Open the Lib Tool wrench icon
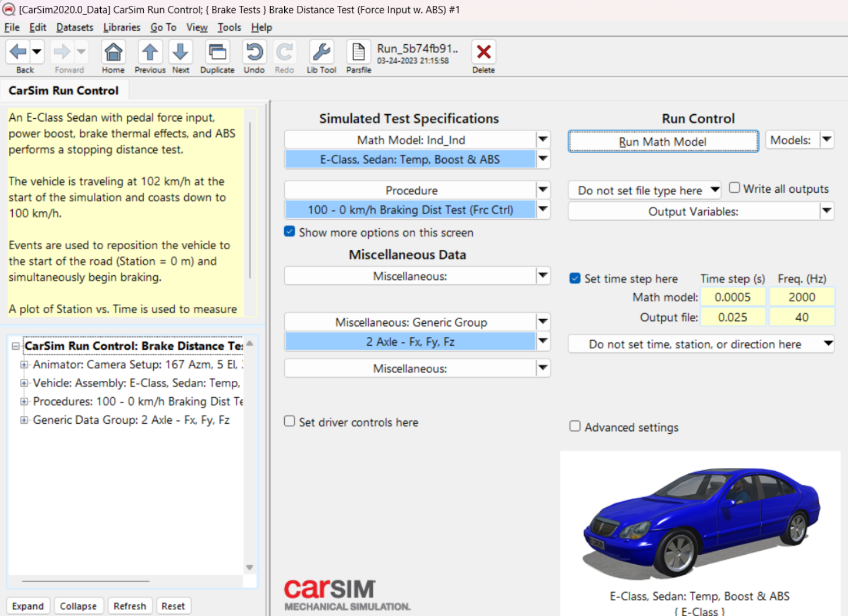 coord(321,52)
